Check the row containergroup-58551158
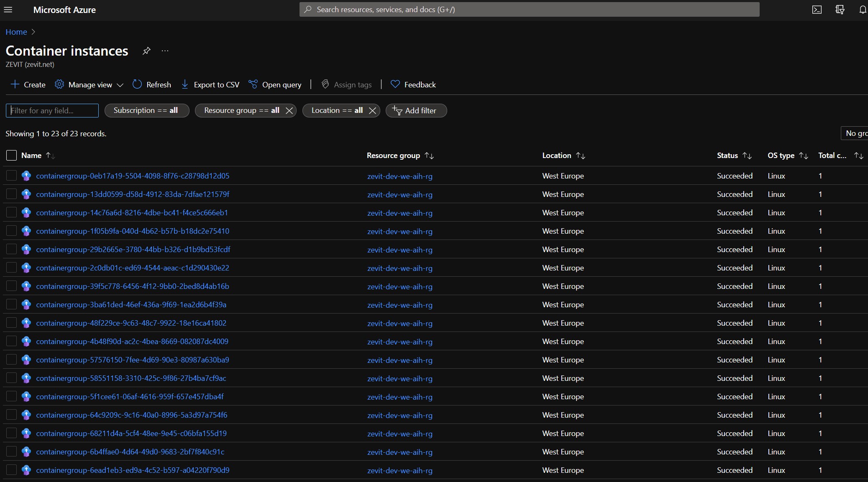868x482 pixels. coord(11,378)
